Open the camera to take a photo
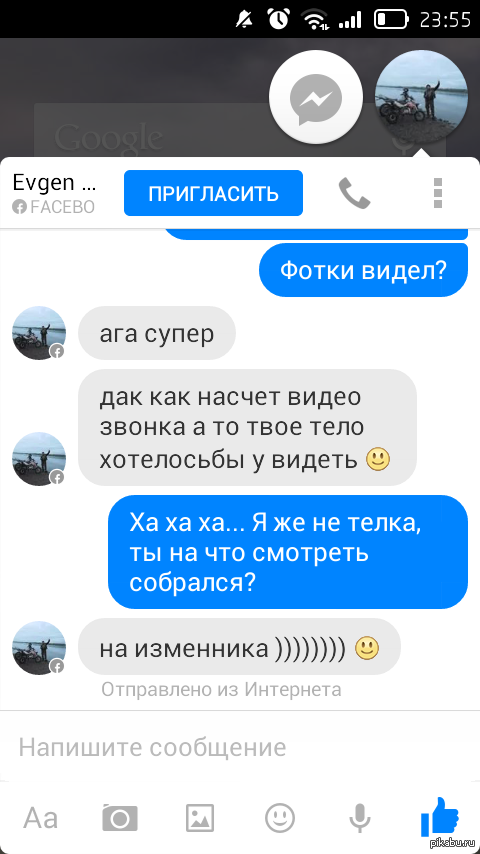The width and height of the screenshot is (480, 854). coord(120,818)
